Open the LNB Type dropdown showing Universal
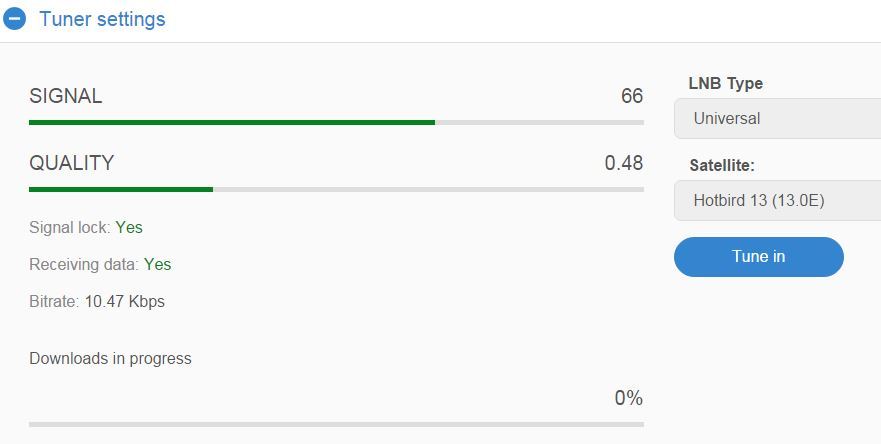Viewport: 881px width, 444px height. click(x=778, y=119)
